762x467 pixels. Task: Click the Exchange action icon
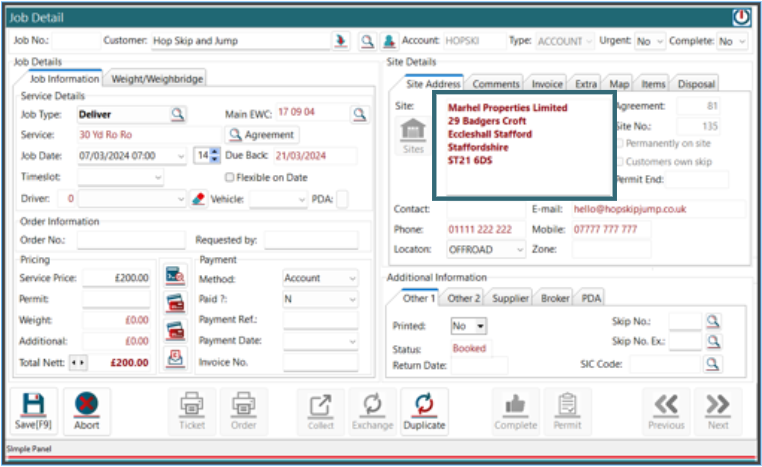[x=373, y=411]
